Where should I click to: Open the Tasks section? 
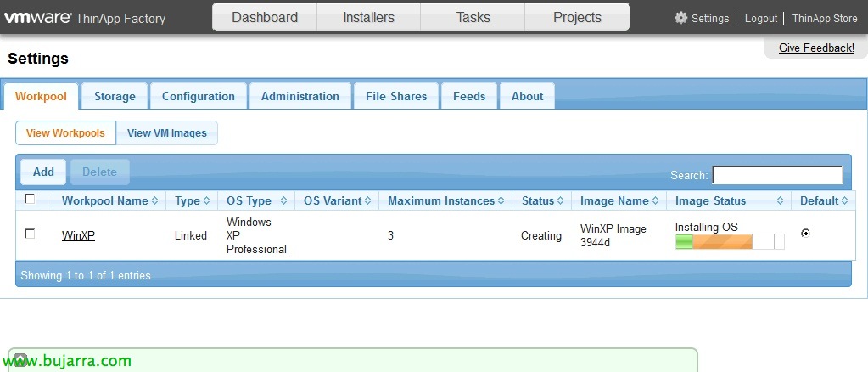(473, 17)
